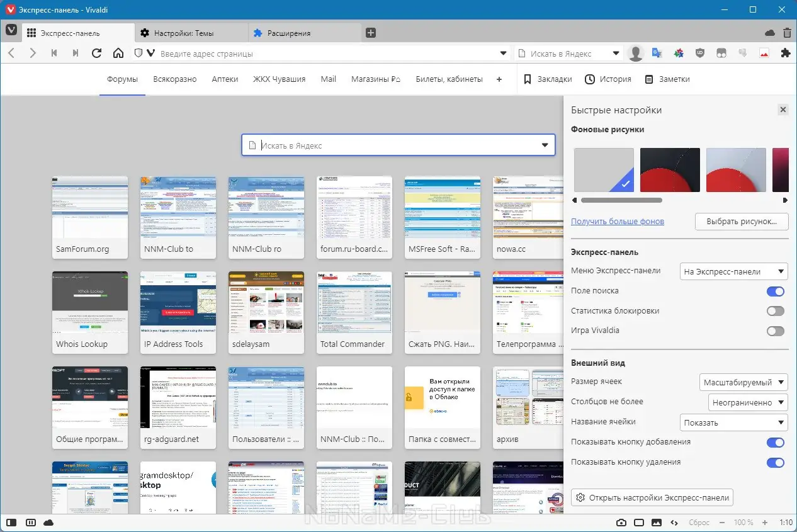Select the plain grey background swatch

604,170
